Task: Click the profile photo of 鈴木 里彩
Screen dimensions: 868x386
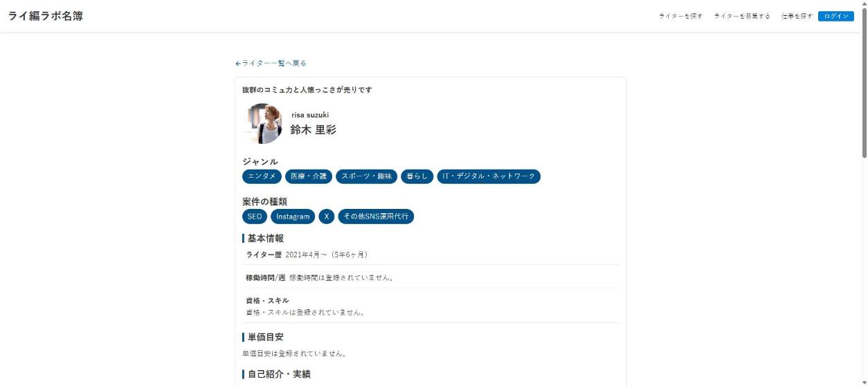Action: coord(263,123)
